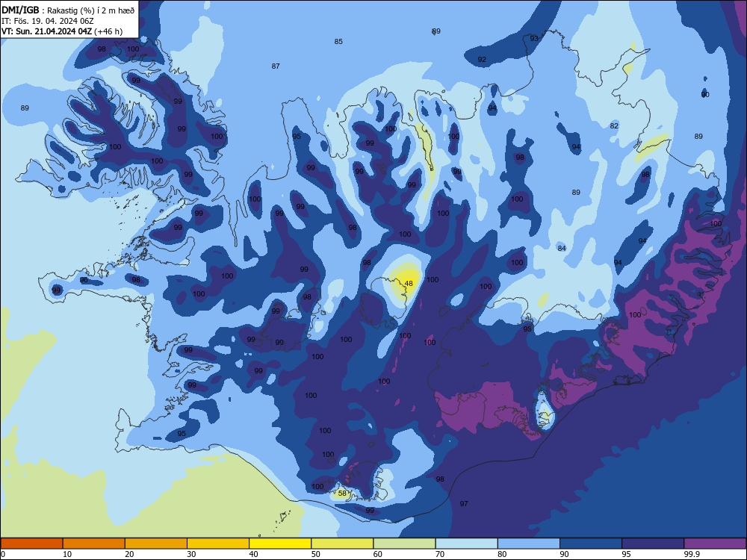Click the 30 label on the legend scale
The height and width of the screenshot is (560, 747).
coord(191,554)
